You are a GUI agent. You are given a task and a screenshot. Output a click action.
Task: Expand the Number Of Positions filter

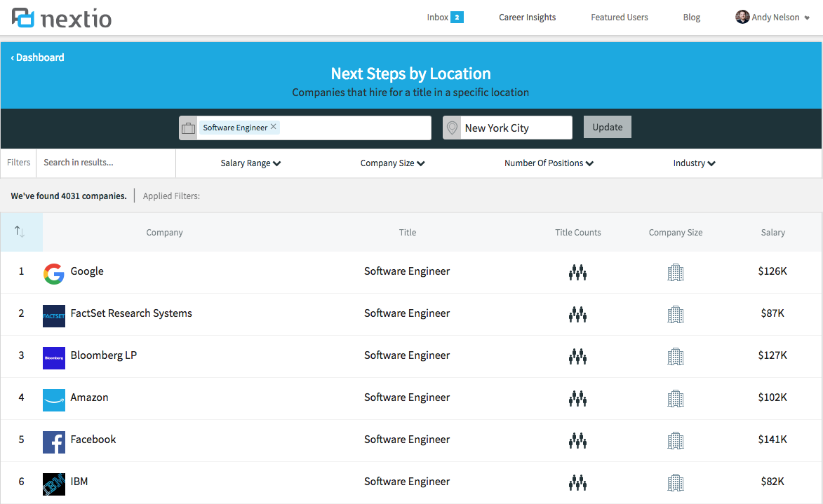click(549, 163)
